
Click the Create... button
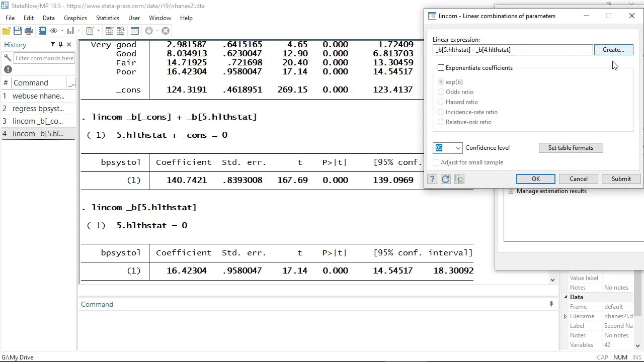point(613,50)
